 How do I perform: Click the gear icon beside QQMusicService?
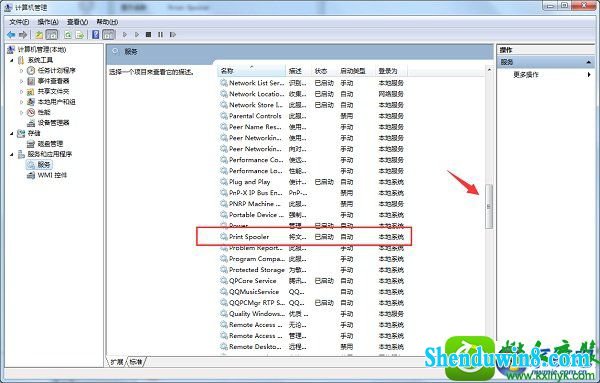point(223,292)
